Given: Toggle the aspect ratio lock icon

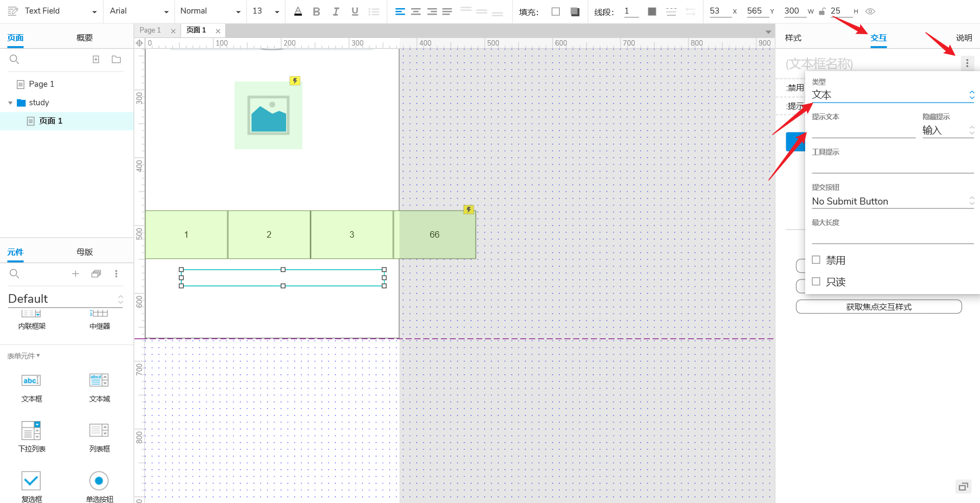Looking at the screenshot, I should tap(822, 11).
